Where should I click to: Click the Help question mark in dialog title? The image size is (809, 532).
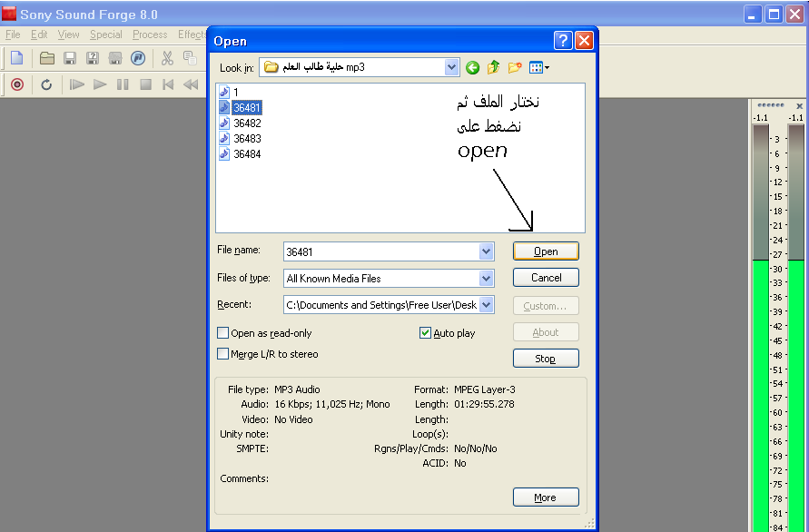(x=563, y=40)
